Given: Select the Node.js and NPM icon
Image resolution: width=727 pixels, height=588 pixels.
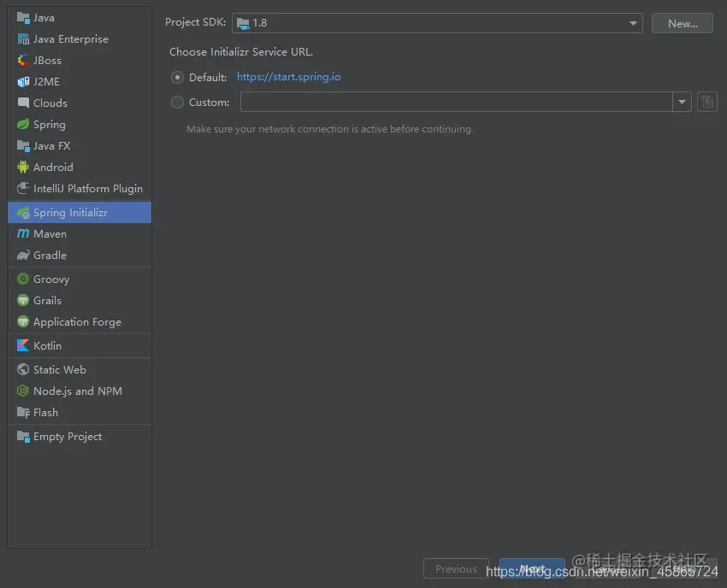Looking at the screenshot, I should tap(23, 391).
